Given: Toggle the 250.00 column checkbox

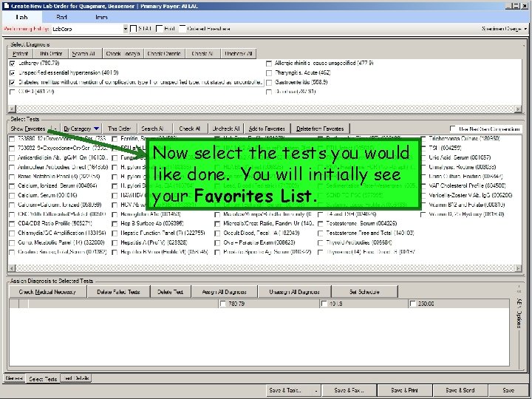Looking at the screenshot, I should tap(413, 304).
